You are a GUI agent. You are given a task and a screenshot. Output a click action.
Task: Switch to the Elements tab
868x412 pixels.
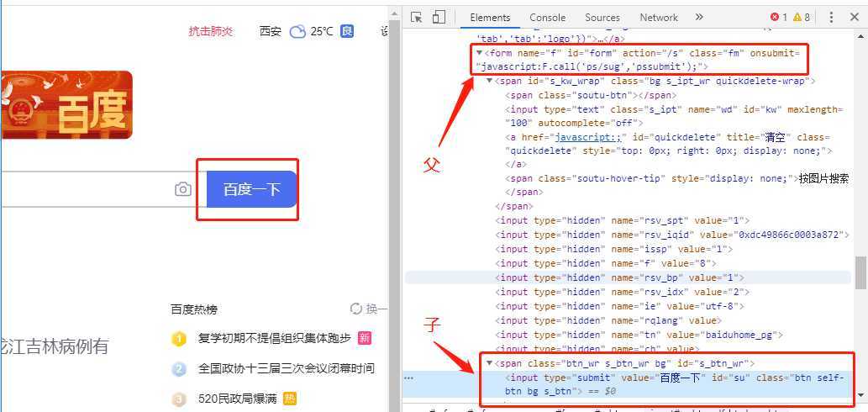tap(490, 17)
